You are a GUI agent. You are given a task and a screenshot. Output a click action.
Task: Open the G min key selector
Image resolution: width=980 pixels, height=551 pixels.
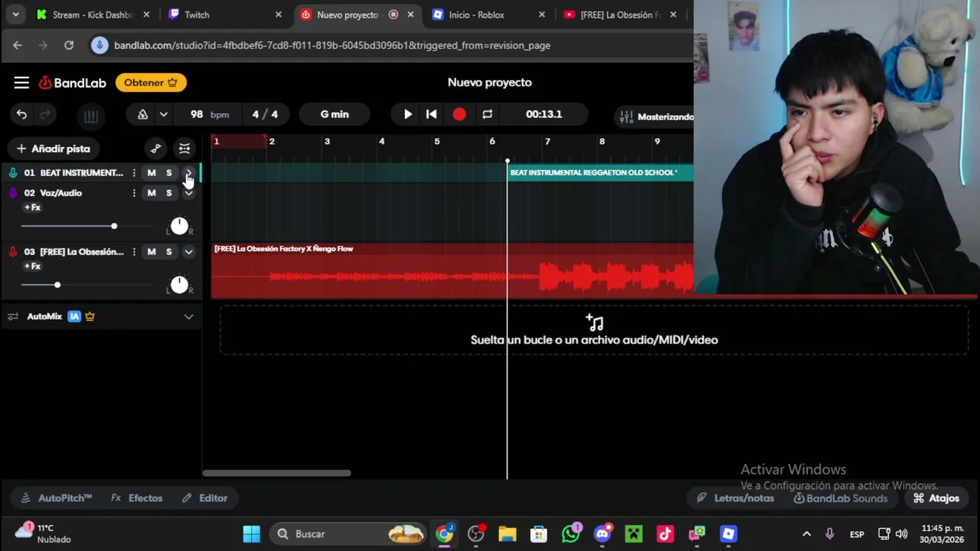[x=335, y=115]
